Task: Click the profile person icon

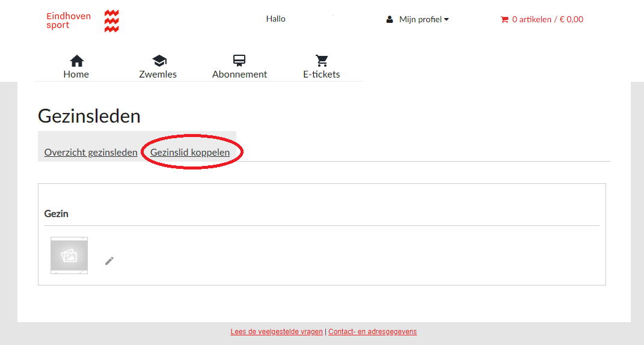Action: pyautogui.click(x=390, y=19)
